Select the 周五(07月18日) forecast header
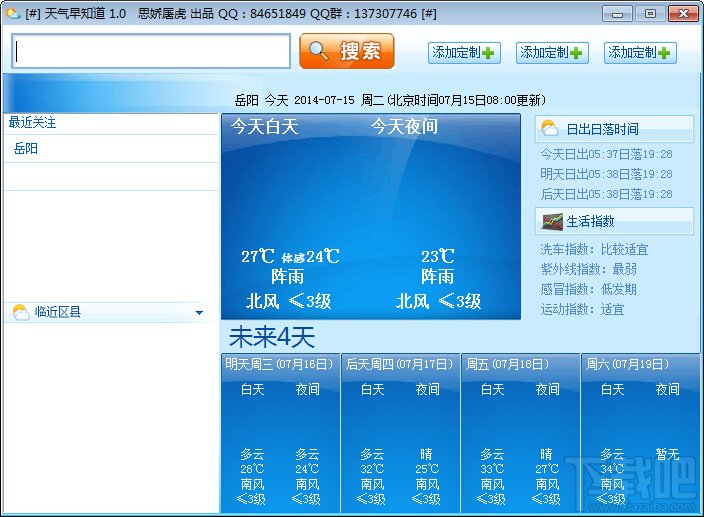Screen dimensions: 704x517 point(507,364)
